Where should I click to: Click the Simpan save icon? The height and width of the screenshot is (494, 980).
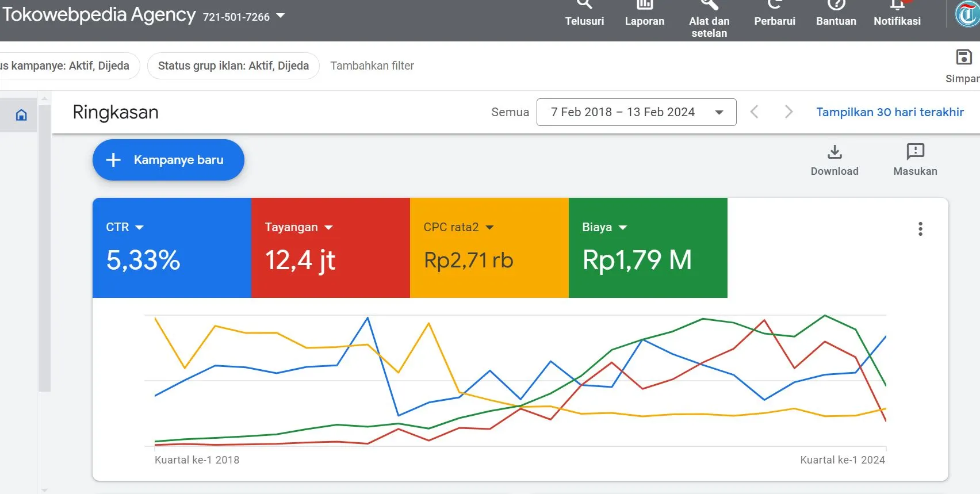pos(963,58)
